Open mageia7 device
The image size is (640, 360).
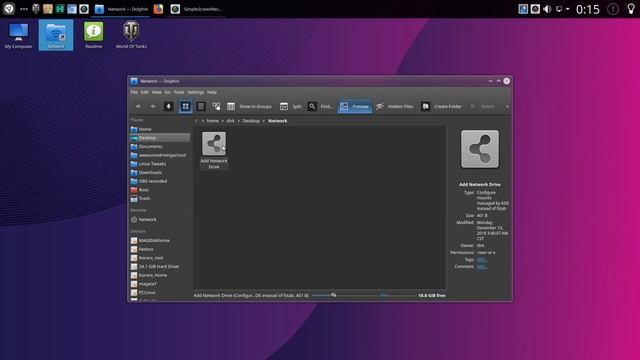click(160, 284)
